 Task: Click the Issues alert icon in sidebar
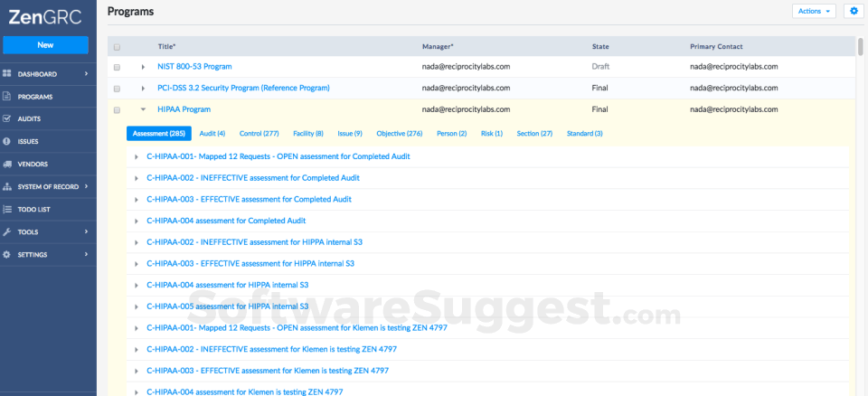click(x=7, y=141)
